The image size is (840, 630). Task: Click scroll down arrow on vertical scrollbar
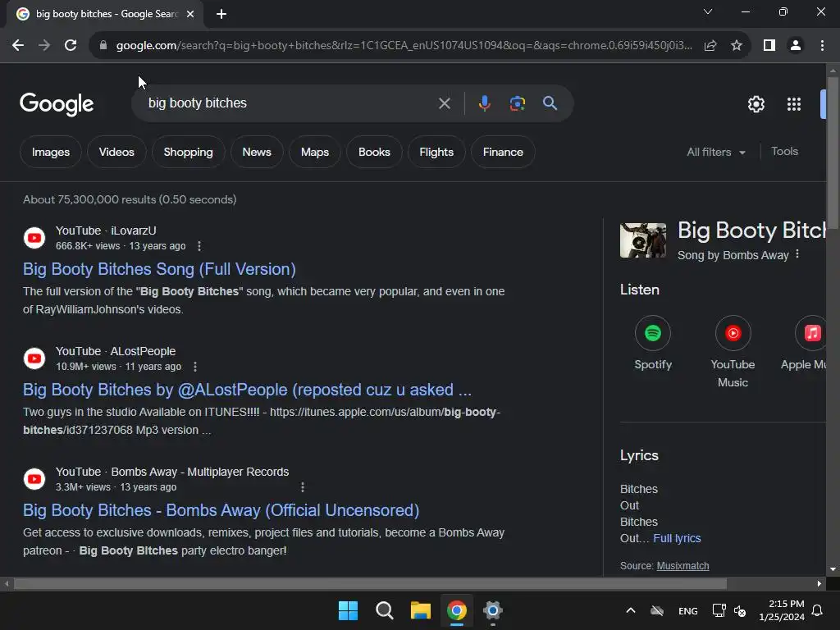833,569
